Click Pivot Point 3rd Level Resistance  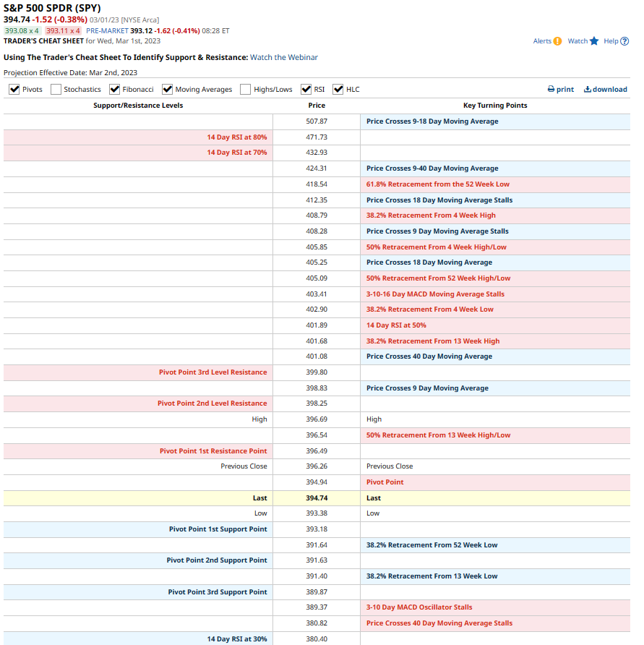coord(213,372)
